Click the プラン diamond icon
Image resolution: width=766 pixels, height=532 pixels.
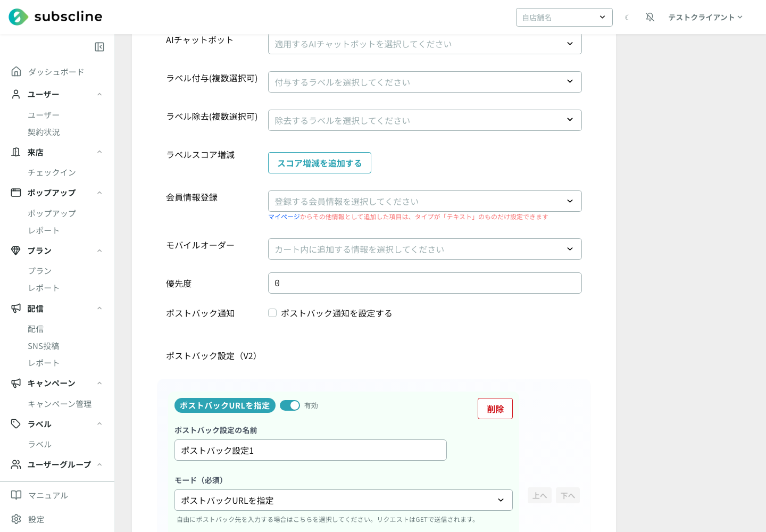pos(16,251)
